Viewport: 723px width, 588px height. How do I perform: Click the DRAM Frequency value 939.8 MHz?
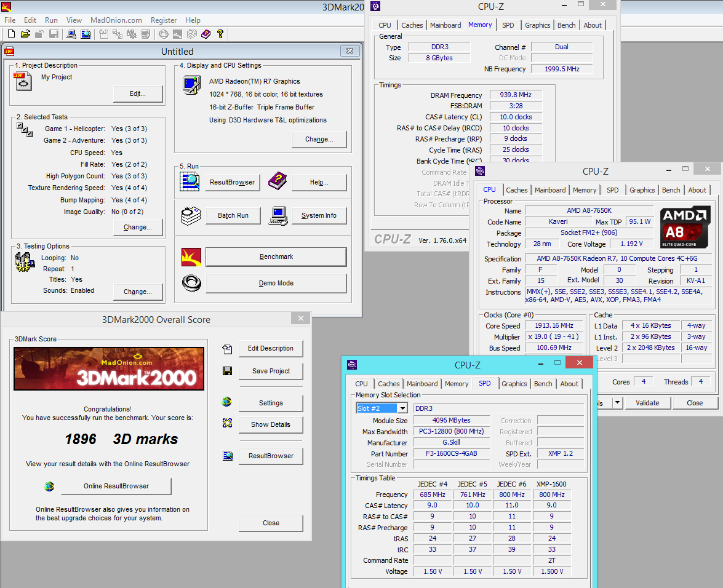pos(516,95)
